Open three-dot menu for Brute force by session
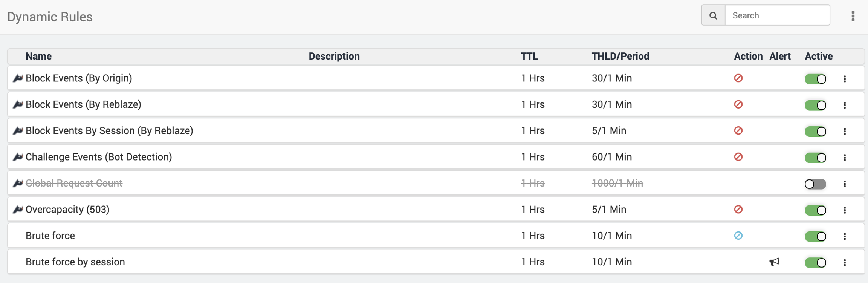This screenshot has height=283, width=868. (845, 263)
